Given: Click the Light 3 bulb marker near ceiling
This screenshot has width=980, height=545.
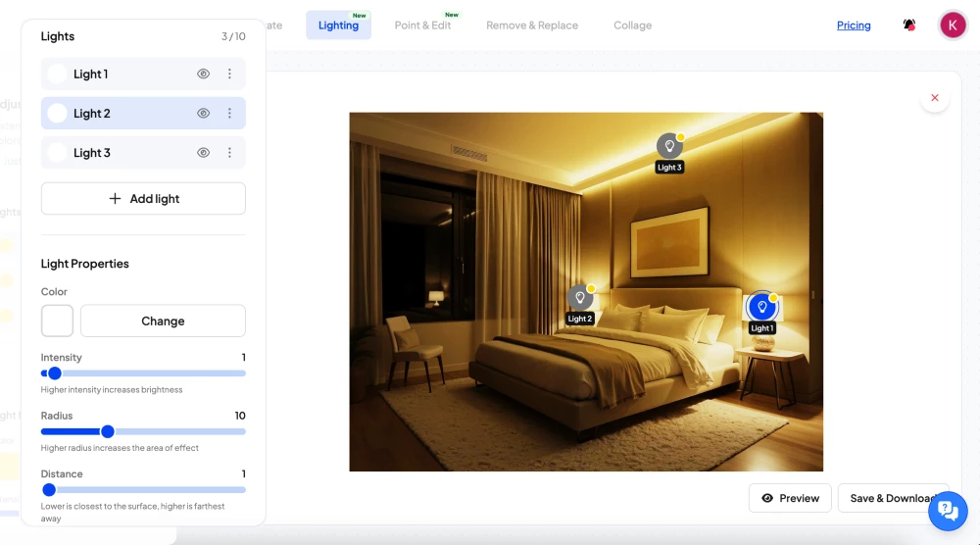Looking at the screenshot, I should (669, 146).
